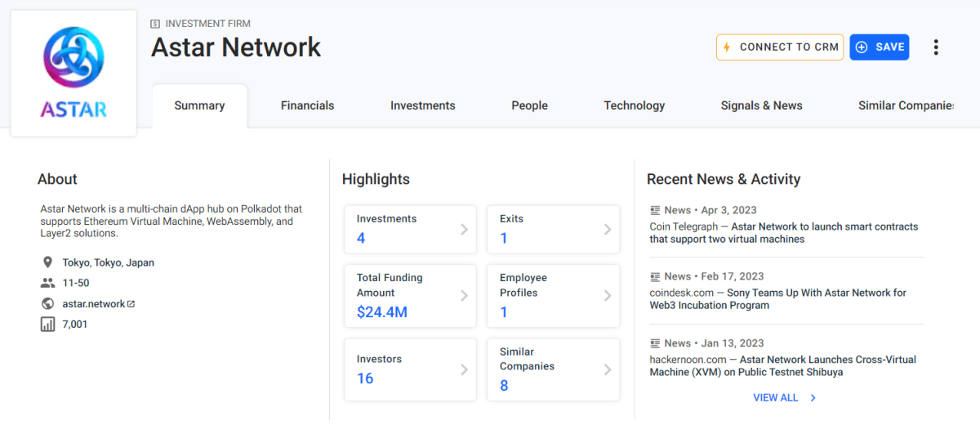Click the Astar Network page title

[x=236, y=47]
